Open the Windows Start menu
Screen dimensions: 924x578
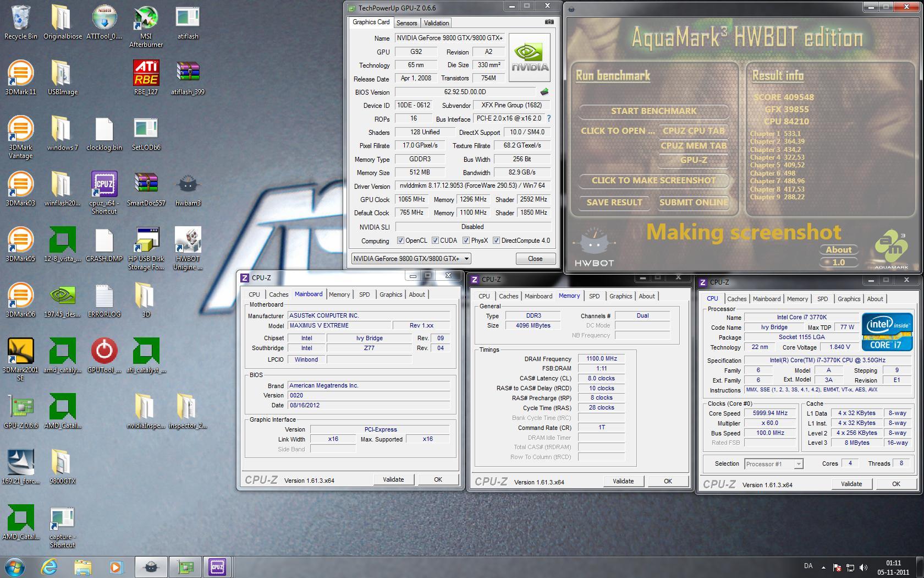15,566
